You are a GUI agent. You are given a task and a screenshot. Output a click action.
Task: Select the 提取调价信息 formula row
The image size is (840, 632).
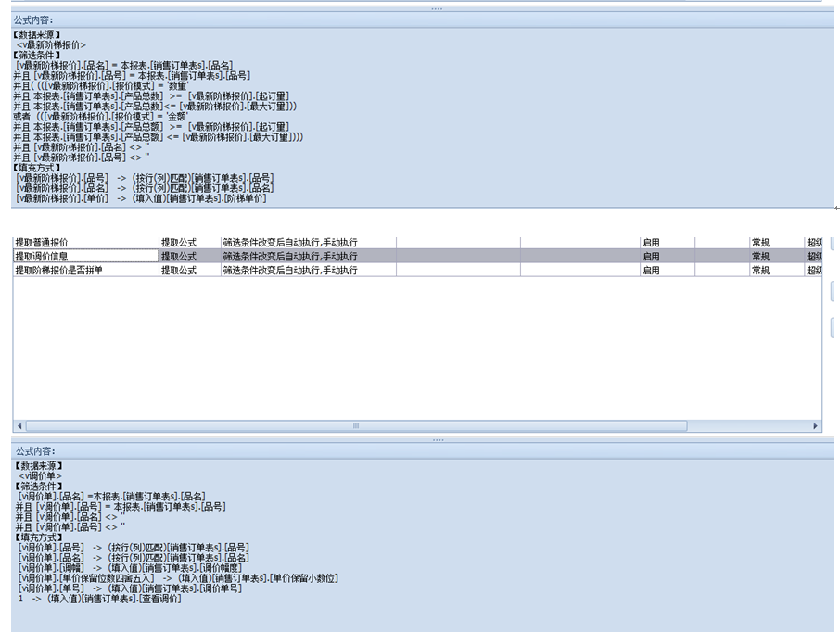click(84, 256)
